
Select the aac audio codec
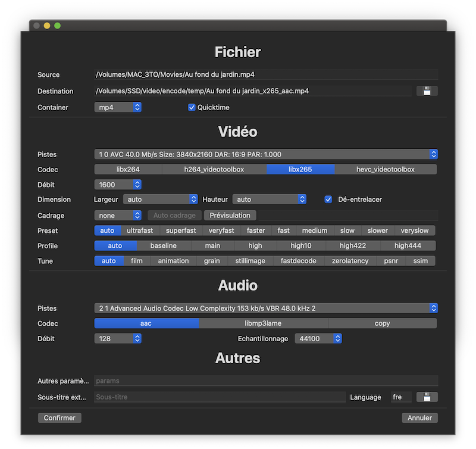point(146,323)
